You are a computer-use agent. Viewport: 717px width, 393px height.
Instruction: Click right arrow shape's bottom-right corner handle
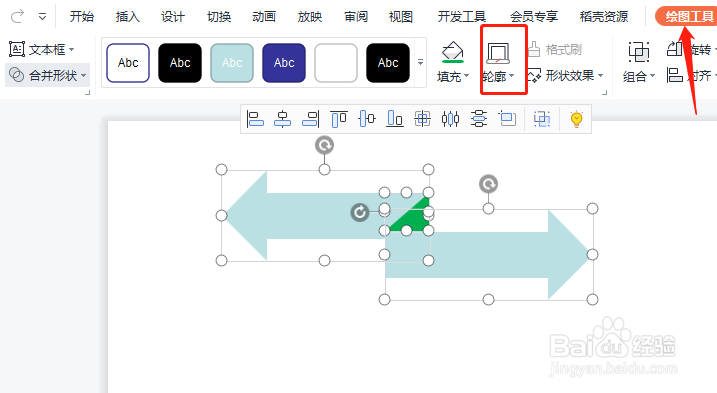pos(592,299)
